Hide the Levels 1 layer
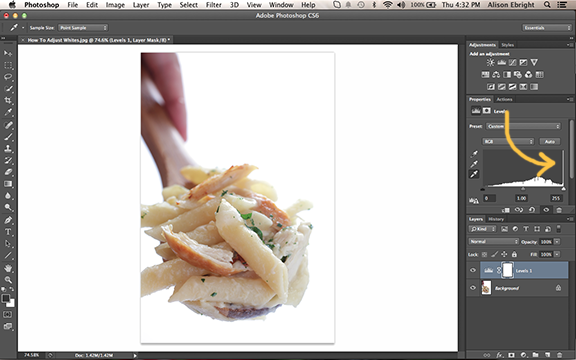Screen dimensions: 576x360 click(473, 270)
